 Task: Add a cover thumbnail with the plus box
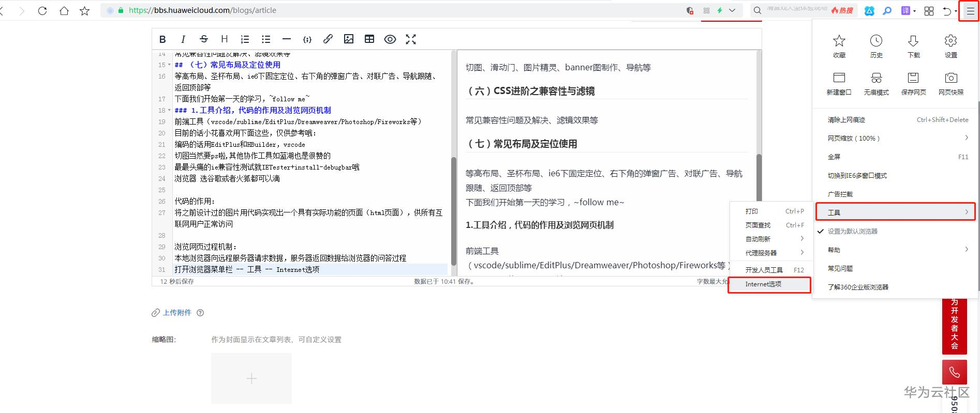(251, 378)
